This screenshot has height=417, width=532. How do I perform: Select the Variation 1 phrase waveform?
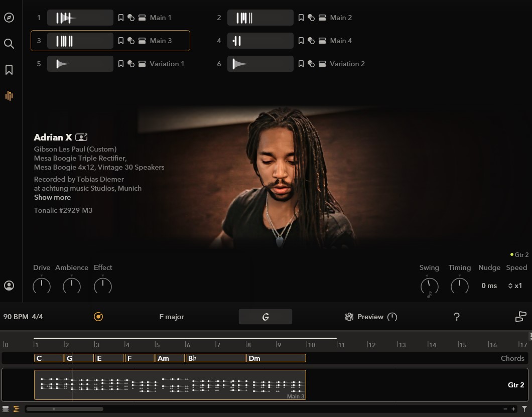point(80,64)
